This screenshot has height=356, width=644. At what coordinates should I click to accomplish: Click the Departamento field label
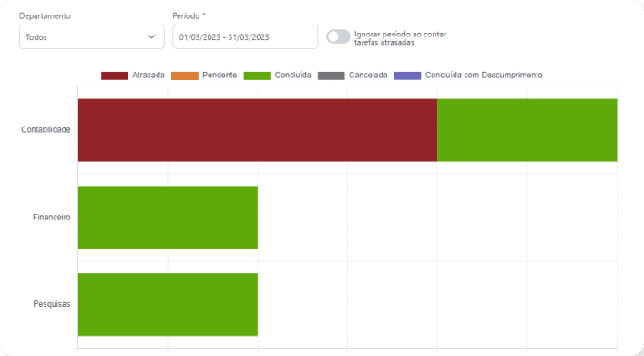(x=45, y=16)
